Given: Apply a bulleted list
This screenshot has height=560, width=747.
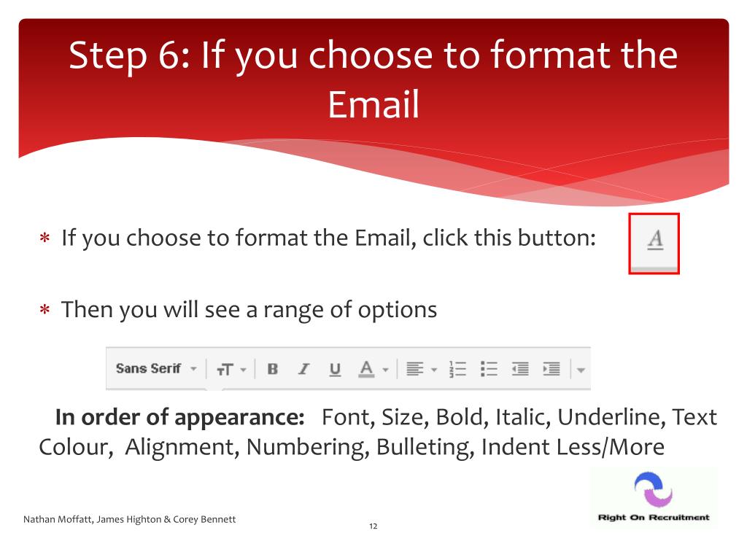Looking at the screenshot, I should [489, 369].
